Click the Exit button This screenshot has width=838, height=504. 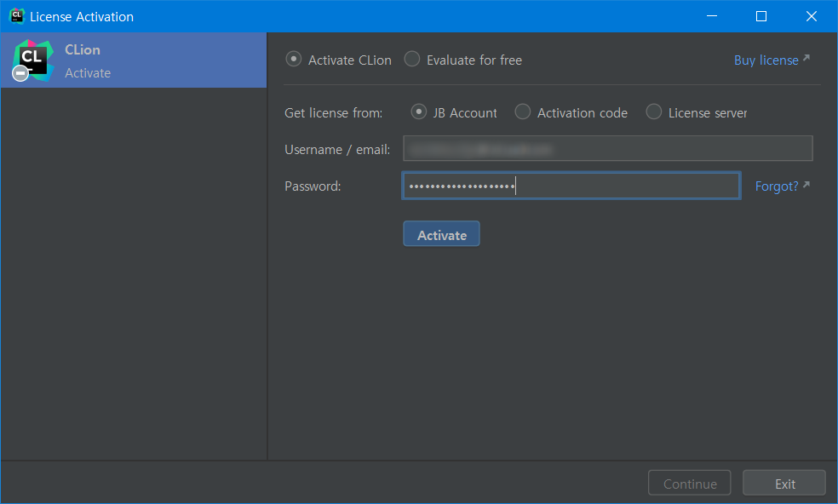pos(784,484)
